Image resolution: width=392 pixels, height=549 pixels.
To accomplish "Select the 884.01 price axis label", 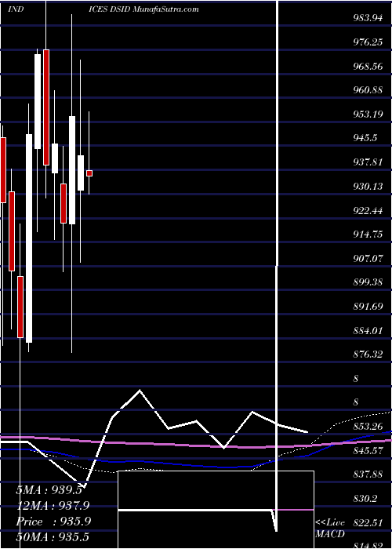I will pyautogui.click(x=368, y=330).
